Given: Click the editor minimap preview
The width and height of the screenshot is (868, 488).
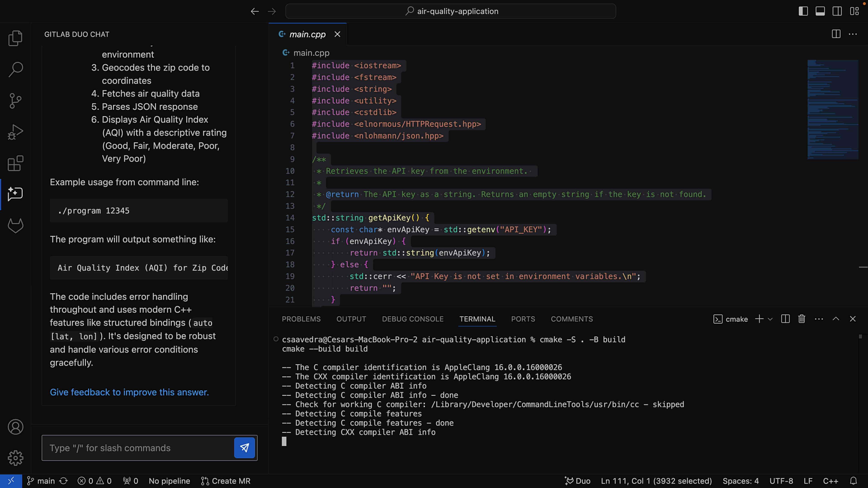Looking at the screenshot, I should (x=833, y=109).
